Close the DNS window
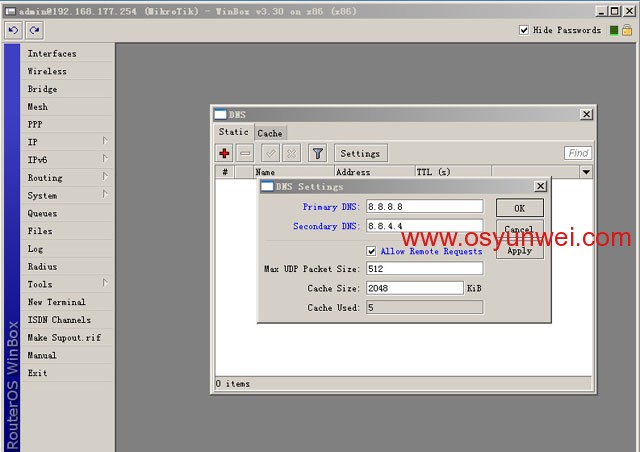 tap(587, 114)
